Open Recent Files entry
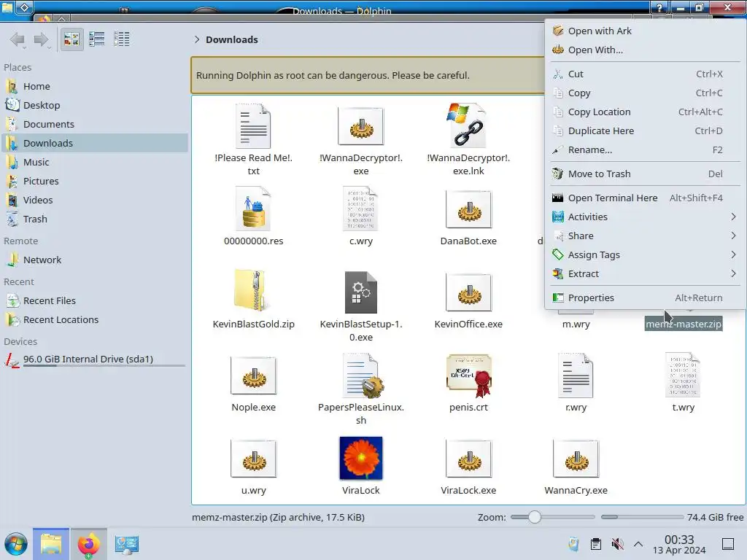The width and height of the screenshot is (747, 560). pyautogui.click(x=94, y=301)
